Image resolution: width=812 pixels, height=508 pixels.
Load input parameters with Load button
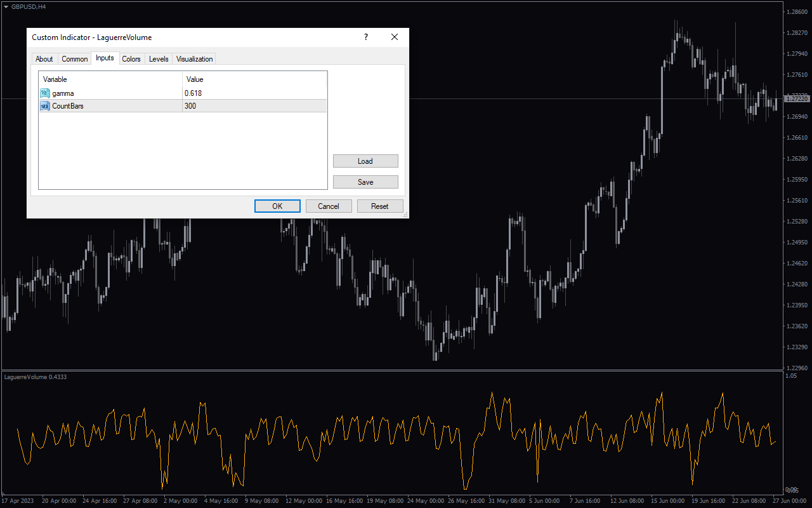point(365,161)
